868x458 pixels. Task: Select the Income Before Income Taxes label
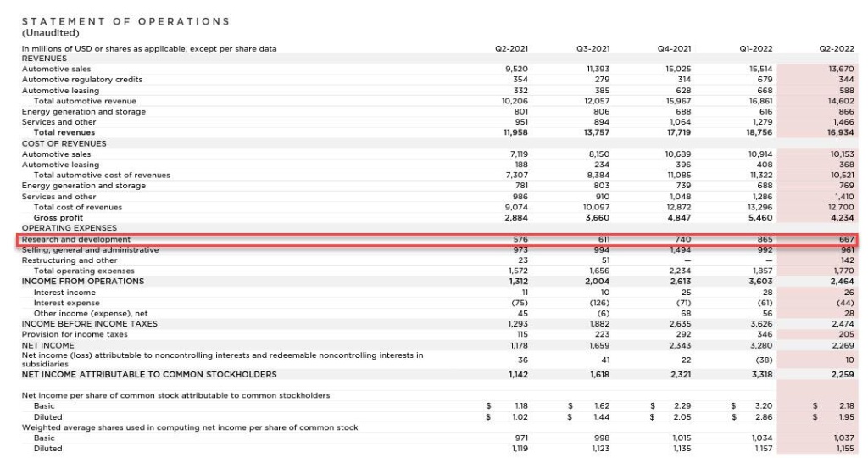click(x=89, y=323)
